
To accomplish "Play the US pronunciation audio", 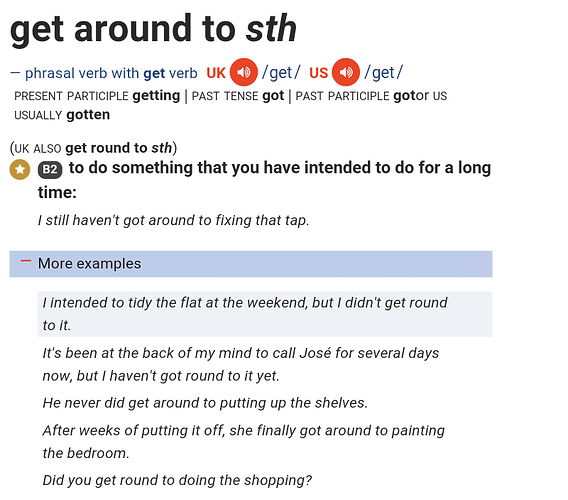I will pyautogui.click(x=346, y=72).
